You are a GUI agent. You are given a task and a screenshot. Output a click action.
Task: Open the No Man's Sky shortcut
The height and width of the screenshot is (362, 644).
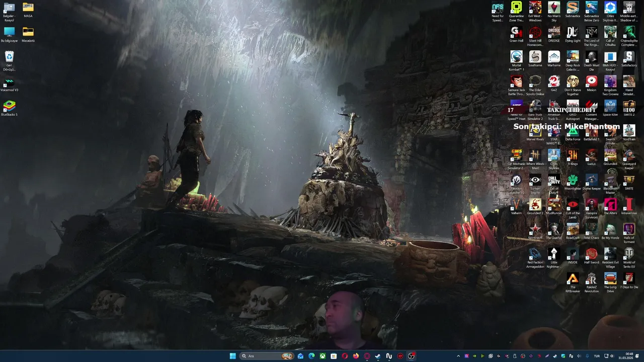(554, 11)
